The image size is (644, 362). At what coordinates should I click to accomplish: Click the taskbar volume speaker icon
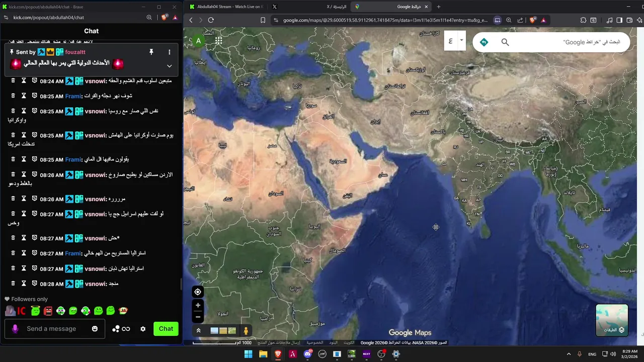pos(613,354)
